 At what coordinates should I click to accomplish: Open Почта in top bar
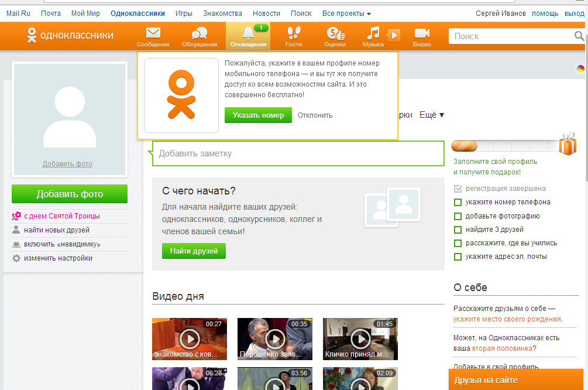pos(51,13)
